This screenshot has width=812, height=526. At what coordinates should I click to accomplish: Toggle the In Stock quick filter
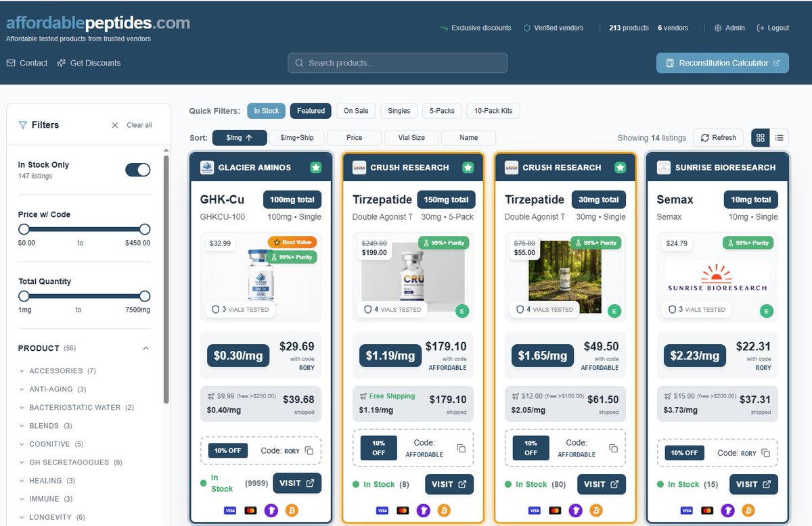click(266, 111)
